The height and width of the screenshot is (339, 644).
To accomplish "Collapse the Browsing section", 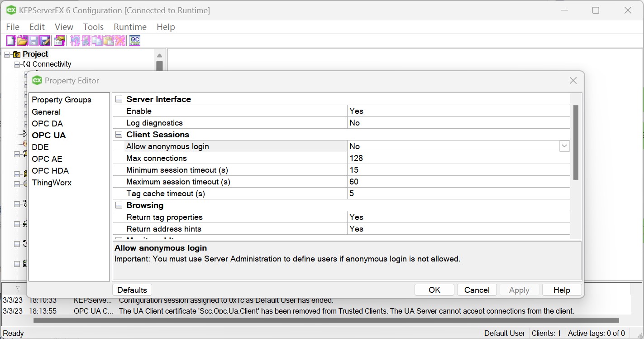I will [119, 205].
